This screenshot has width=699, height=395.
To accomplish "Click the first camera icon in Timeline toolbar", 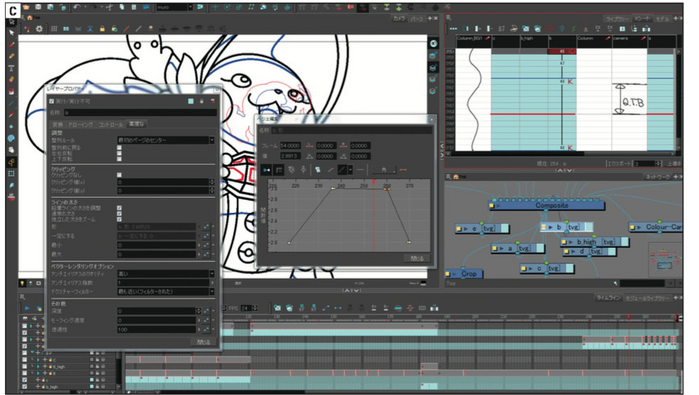I will tap(277, 308).
